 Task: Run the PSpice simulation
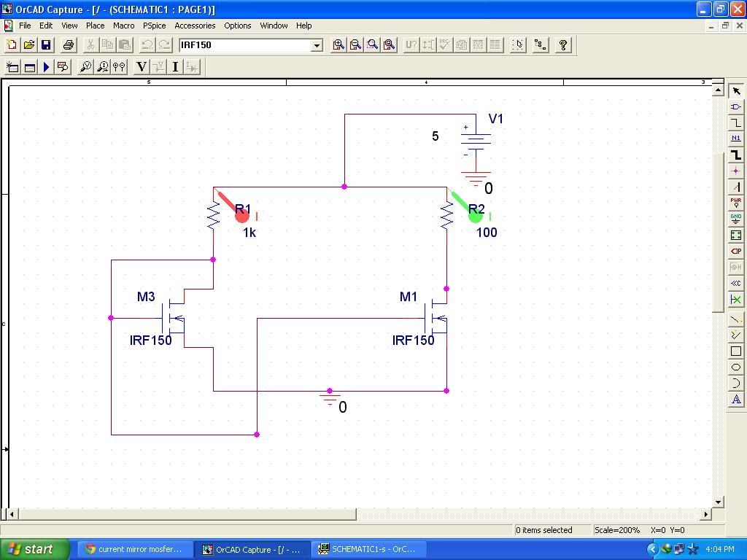click(x=44, y=66)
